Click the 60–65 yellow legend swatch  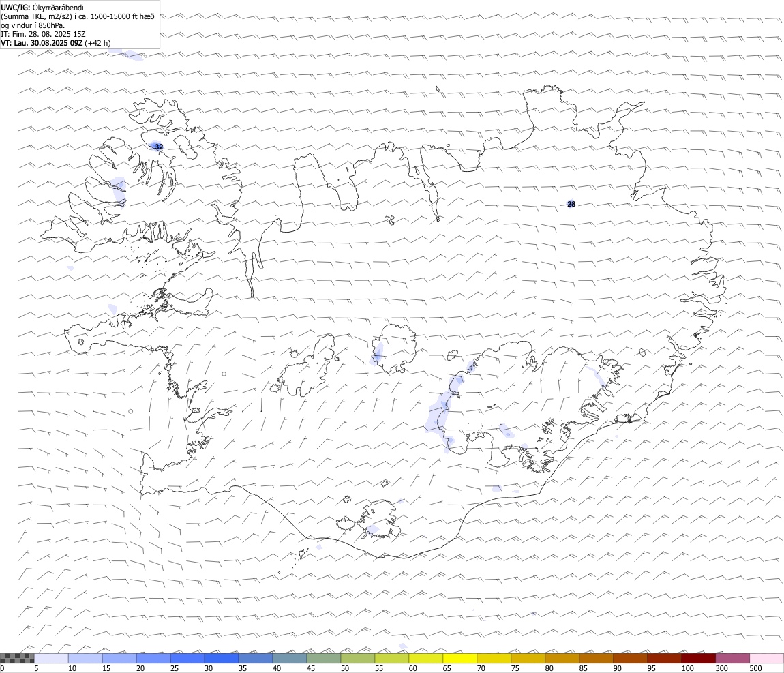click(426, 658)
